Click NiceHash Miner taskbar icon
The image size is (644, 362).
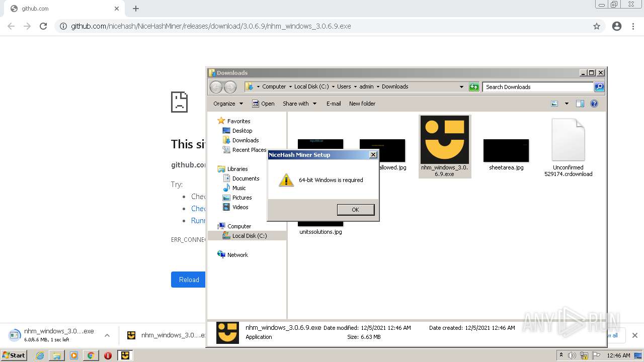click(x=125, y=355)
